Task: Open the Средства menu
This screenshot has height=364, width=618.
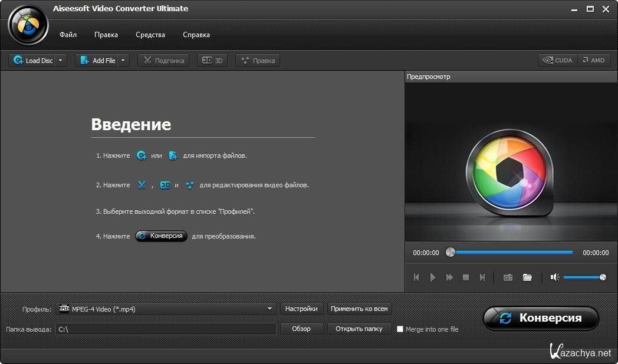Action: pos(150,35)
